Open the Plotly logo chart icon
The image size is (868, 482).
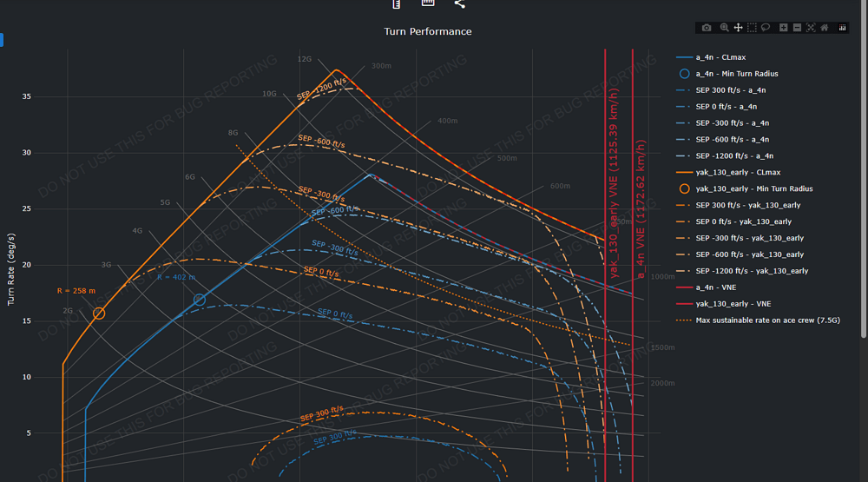click(842, 28)
